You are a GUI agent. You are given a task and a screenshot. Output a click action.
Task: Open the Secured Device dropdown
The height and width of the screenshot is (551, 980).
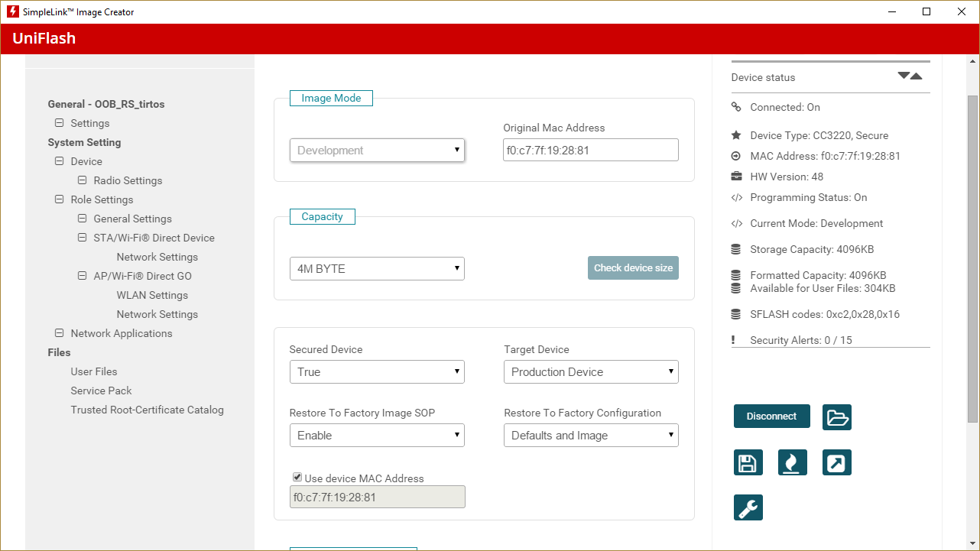tap(377, 372)
